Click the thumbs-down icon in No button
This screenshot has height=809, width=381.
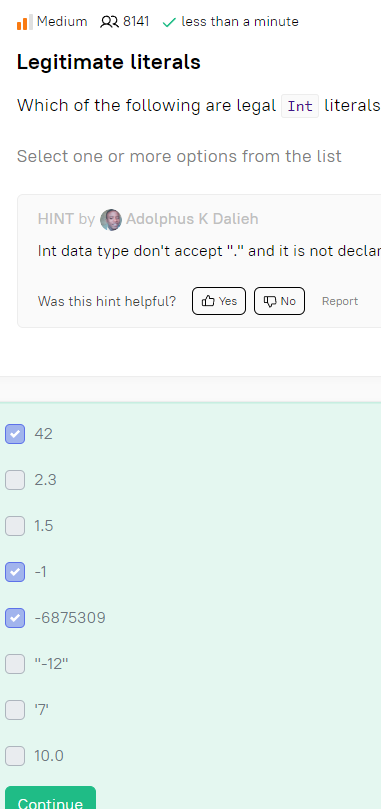(x=270, y=301)
